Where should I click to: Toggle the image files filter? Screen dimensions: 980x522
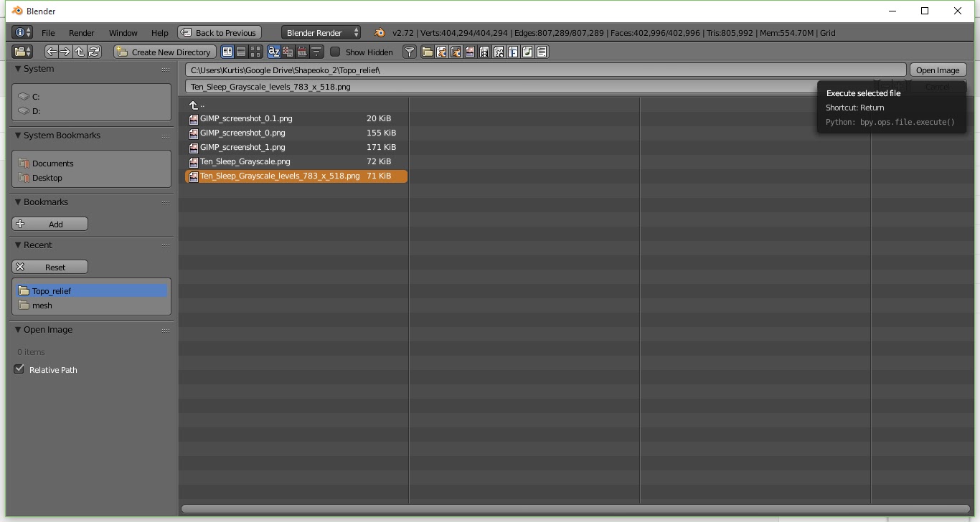pos(470,52)
